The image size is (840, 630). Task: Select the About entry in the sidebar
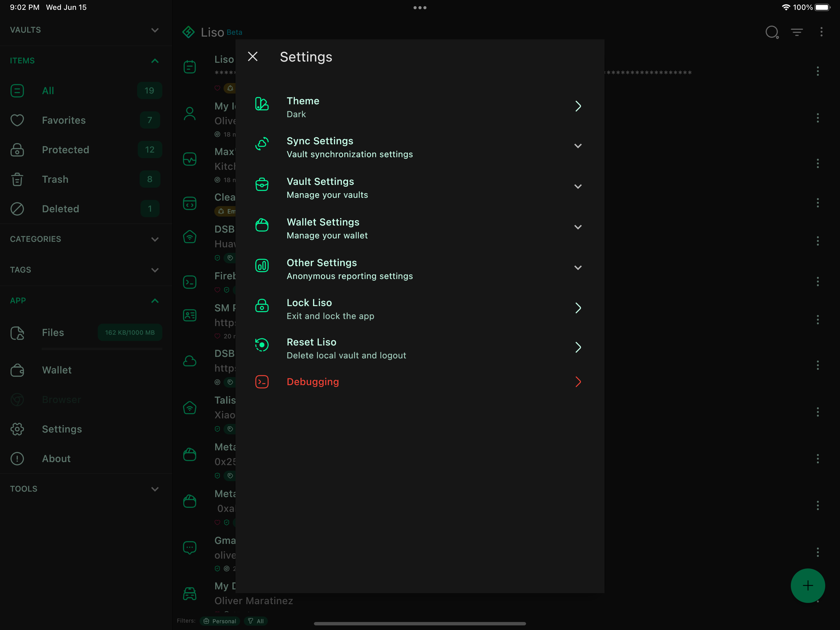pos(56,459)
